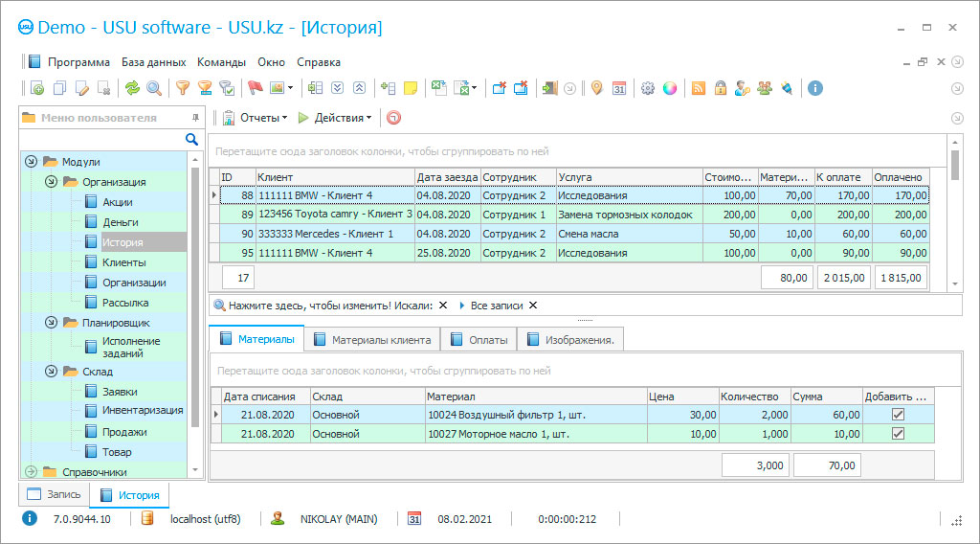Open the Справка menu

[x=319, y=62]
